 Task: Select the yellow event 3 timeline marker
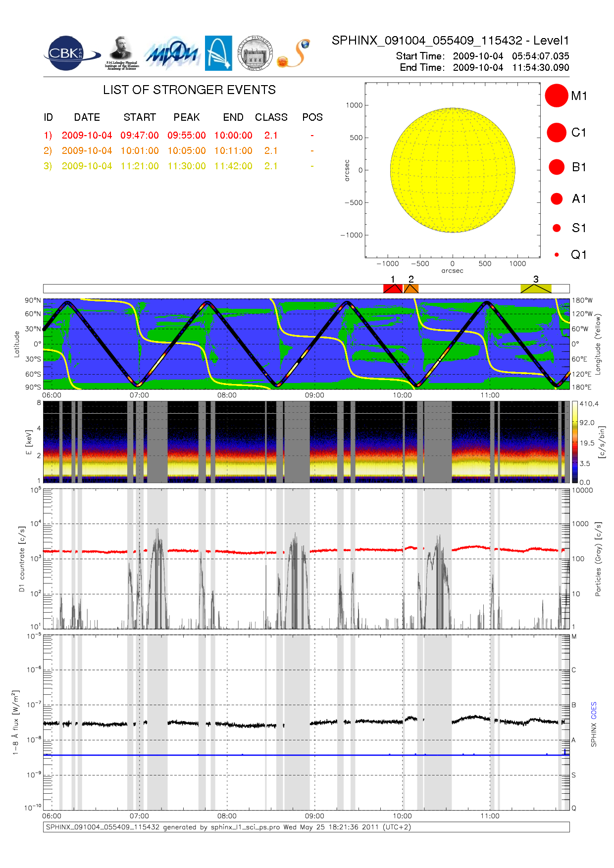(x=536, y=289)
